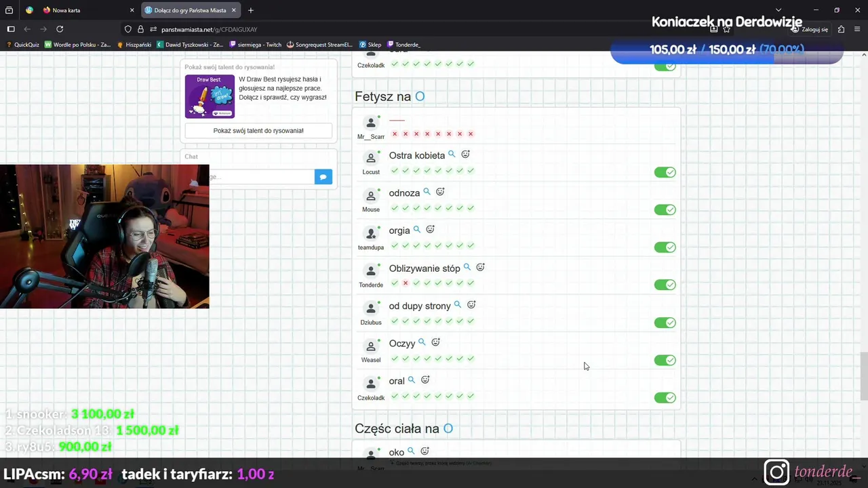Click the search icon next to Ostra kobieta
Image resolution: width=868 pixels, height=488 pixels.
pos(452,155)
